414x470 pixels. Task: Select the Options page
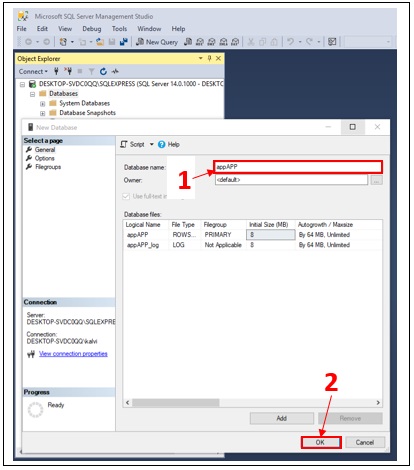coord(44,158)
